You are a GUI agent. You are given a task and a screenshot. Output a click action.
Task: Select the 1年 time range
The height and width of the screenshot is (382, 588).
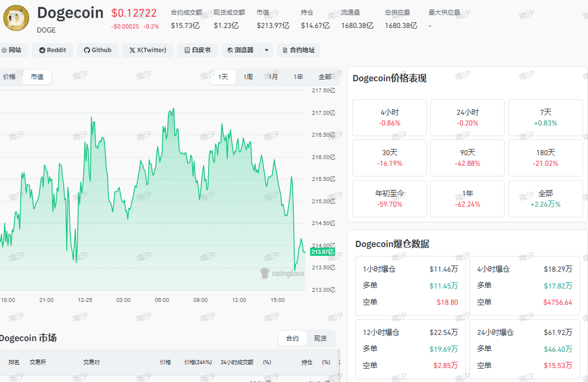click(298, 77)
